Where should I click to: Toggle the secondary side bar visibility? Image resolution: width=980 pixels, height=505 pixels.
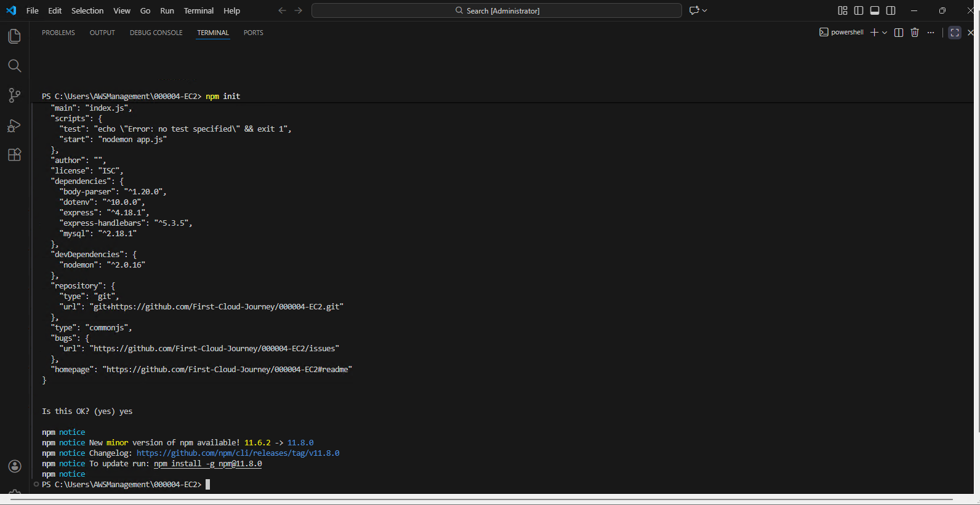[x=891, y=10]
